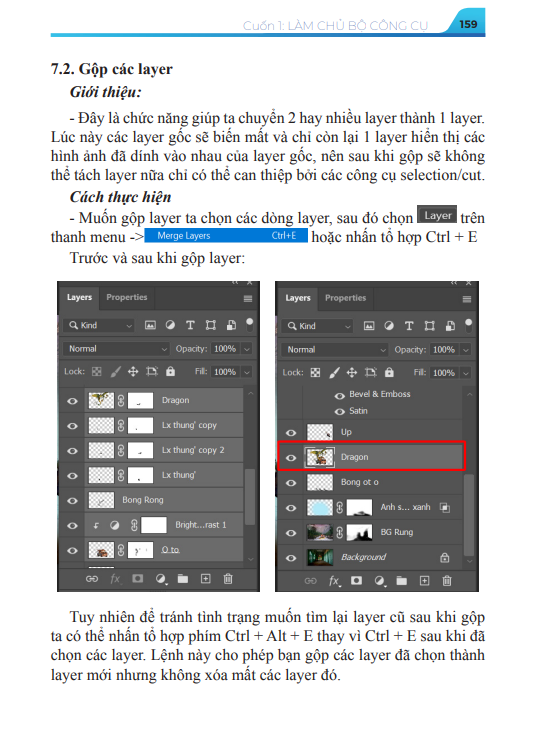Click lock transparent pixels icon in left panel

pyautogui.click(x=97, y=372)
